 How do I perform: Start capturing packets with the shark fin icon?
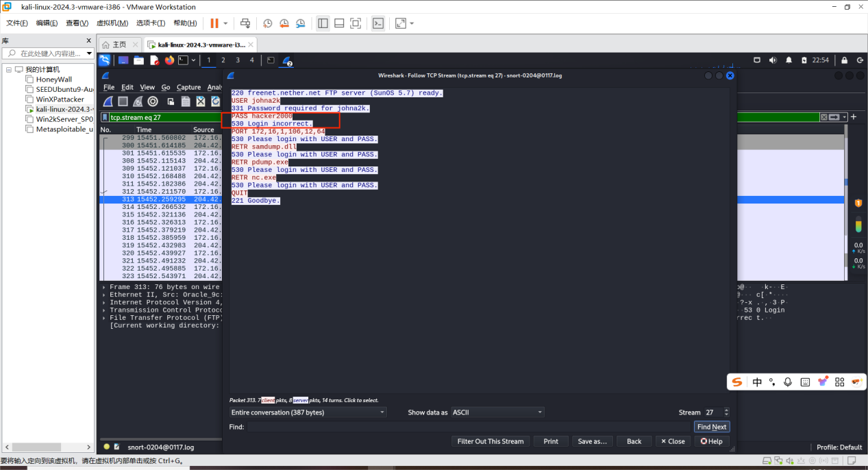click(108, 101)
